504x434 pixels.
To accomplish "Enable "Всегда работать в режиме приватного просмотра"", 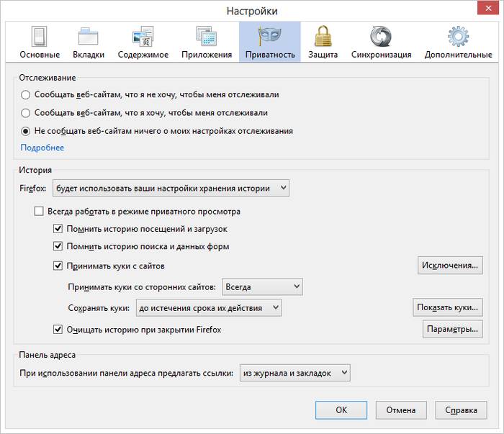I will (40, 212).
